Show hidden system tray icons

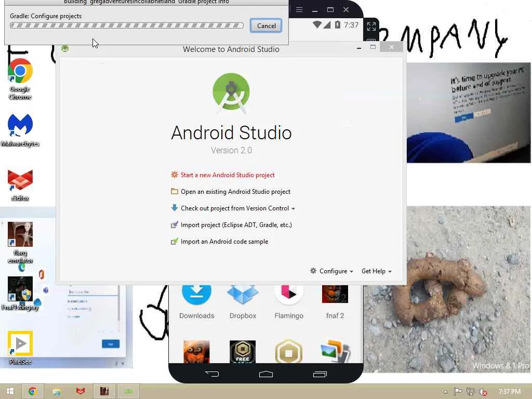pos(445,392)
